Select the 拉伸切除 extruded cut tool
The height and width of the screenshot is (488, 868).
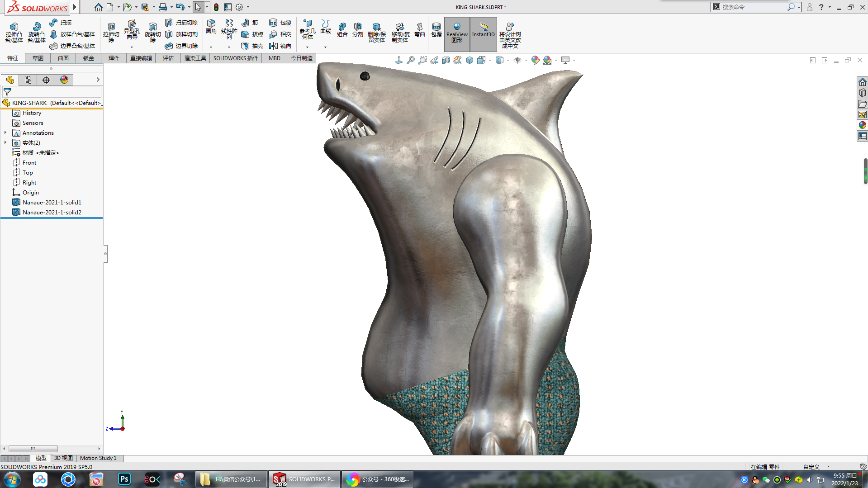pos(111,33)
